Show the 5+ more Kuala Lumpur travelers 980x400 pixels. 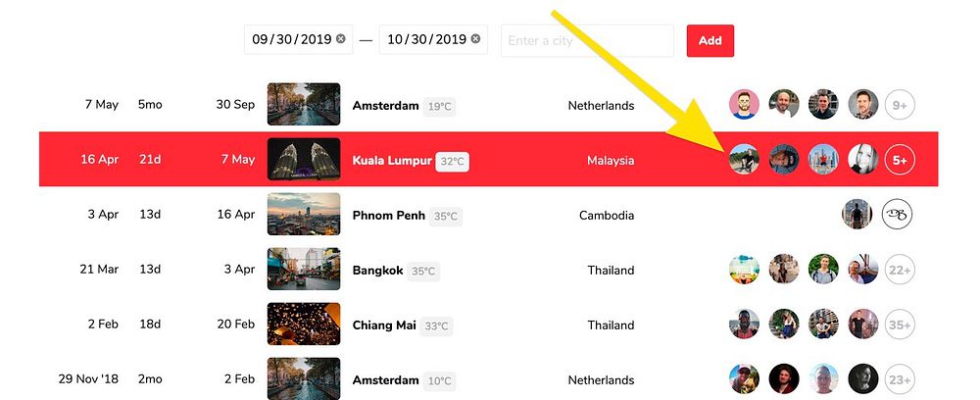pos(900,160)
